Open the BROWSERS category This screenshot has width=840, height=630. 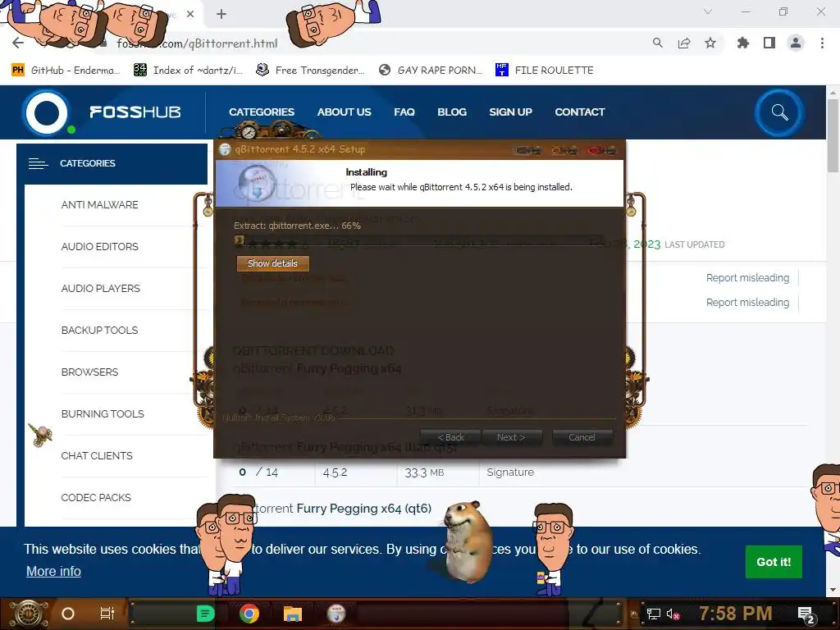pos(89,372)
